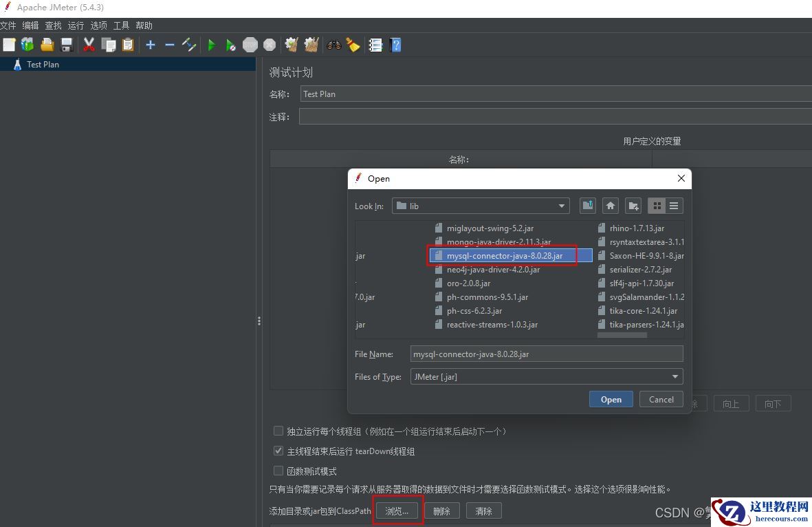Viewport: 812px width, 527px height.
Task: Uncheck run tearDown thread groups checkbox
Action: pyautogui.click(x=278, y=451)
